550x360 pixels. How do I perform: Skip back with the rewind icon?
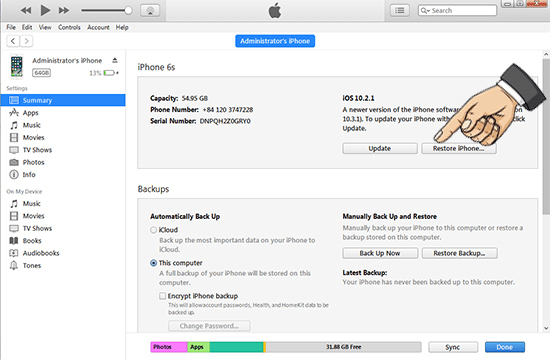pyautogui.click(x=26, y=11)
